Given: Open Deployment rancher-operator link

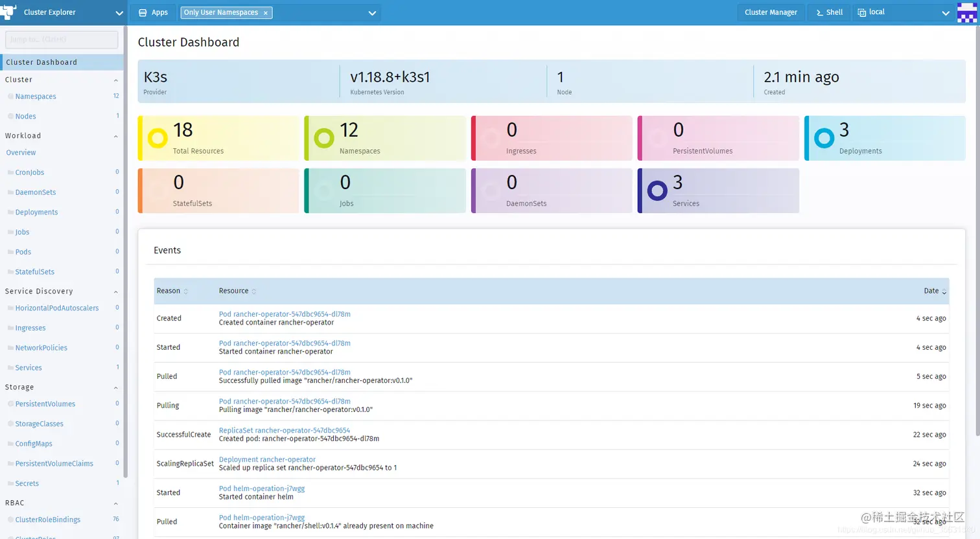Looking at the screenshot, I should coord(267,460).
